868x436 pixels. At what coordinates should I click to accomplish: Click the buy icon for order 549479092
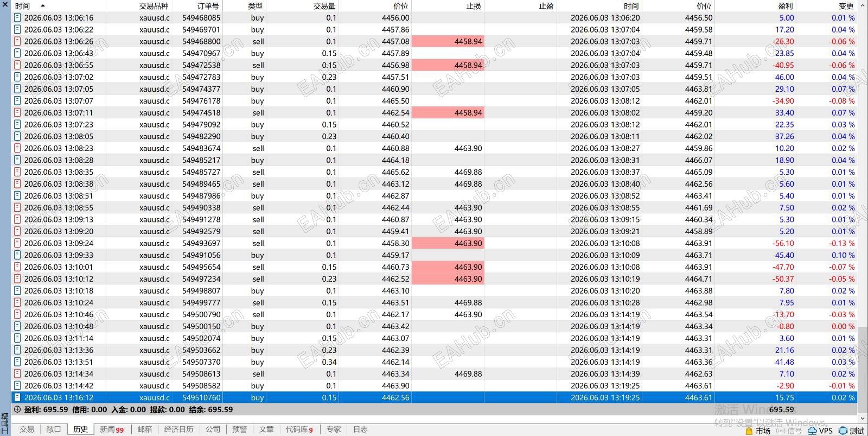(17, 124)
